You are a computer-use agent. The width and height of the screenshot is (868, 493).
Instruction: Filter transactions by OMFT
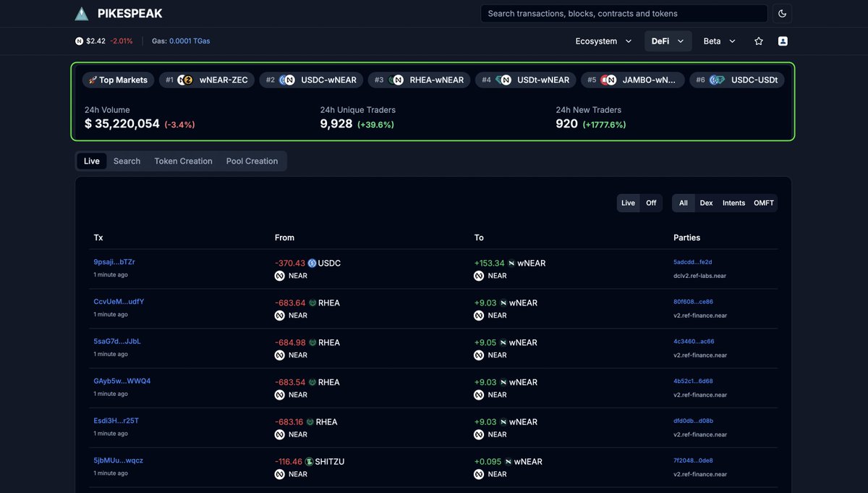[x=764, y=203]
